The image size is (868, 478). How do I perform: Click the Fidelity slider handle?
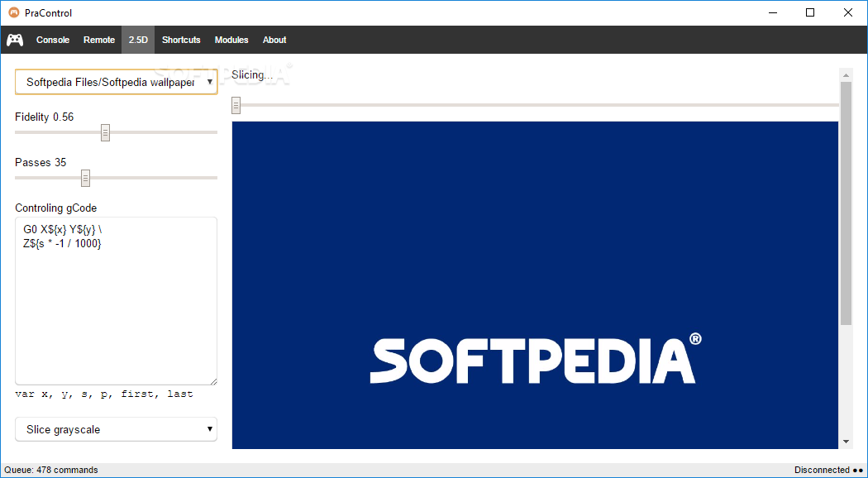105,132
